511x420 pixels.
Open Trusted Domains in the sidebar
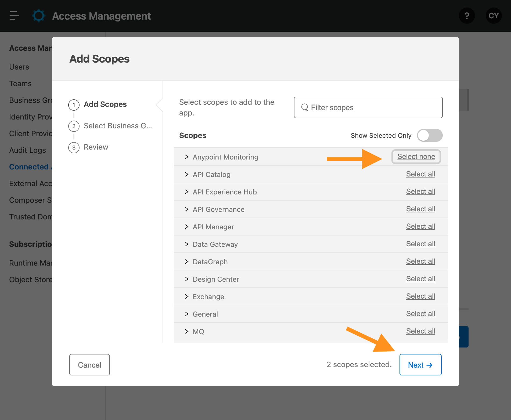31,217
